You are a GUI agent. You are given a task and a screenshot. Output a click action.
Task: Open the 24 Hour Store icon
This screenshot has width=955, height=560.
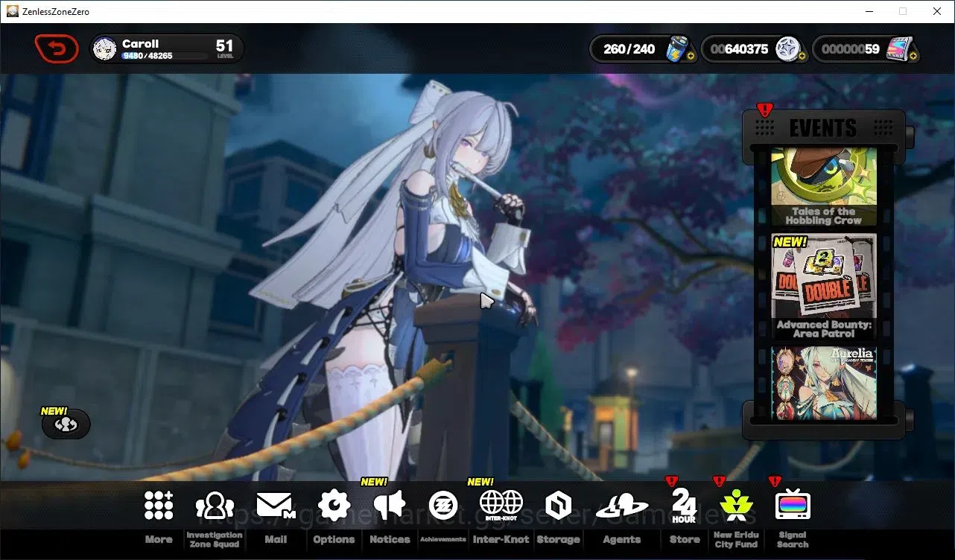tap(684, 506)
